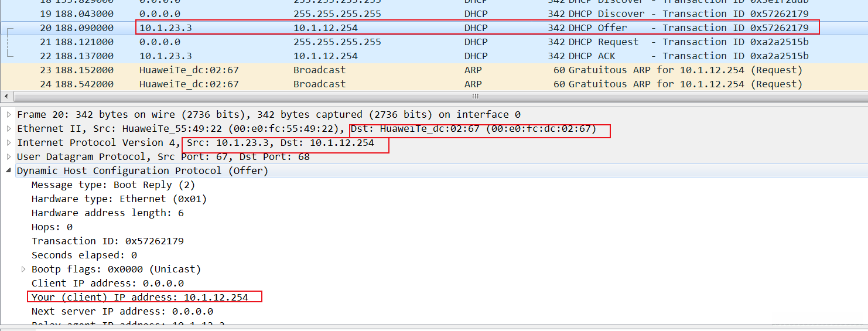This screenshot has width=868, height=331.
Task: Expand the User Datagram Protocol section
Action: [9, 156]
